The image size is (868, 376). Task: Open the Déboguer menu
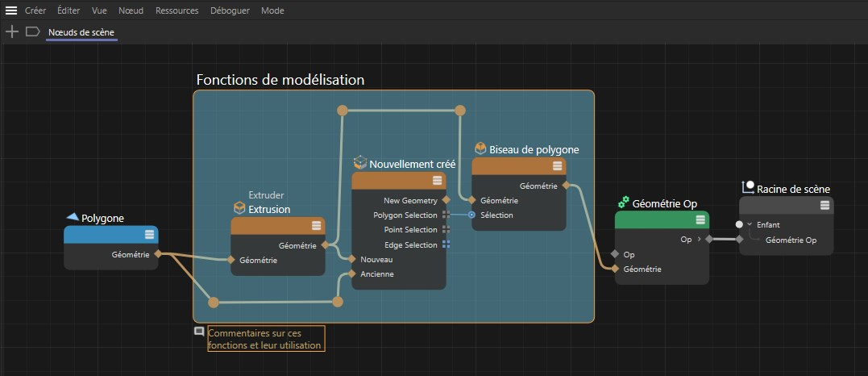click(x=230, y=10)
